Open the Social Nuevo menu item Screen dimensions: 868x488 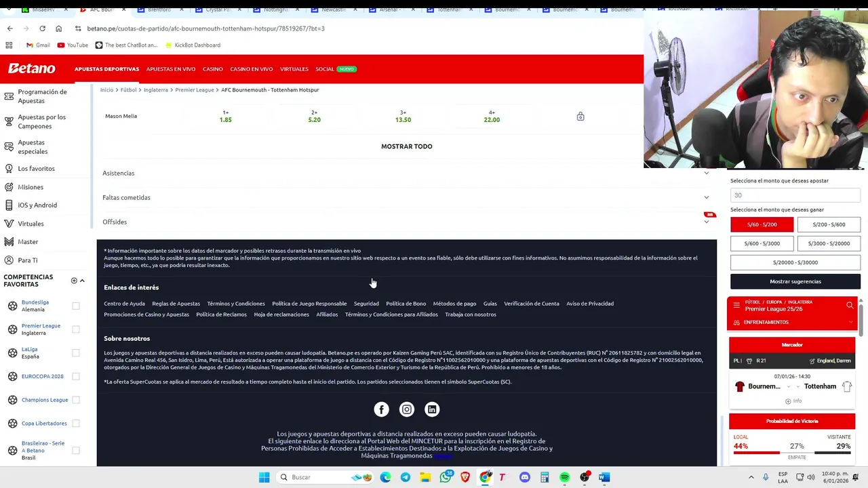click(x=336, y=69)
